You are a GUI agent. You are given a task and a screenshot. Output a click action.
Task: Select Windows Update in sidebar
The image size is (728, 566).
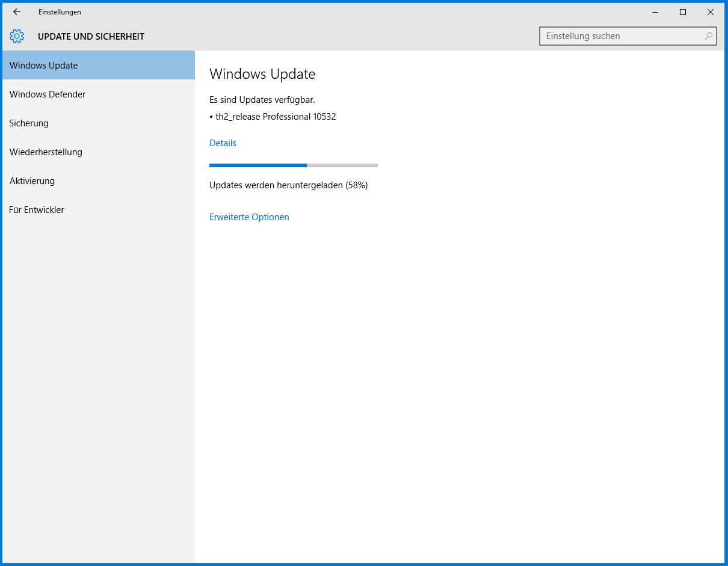tap(99, 65)
